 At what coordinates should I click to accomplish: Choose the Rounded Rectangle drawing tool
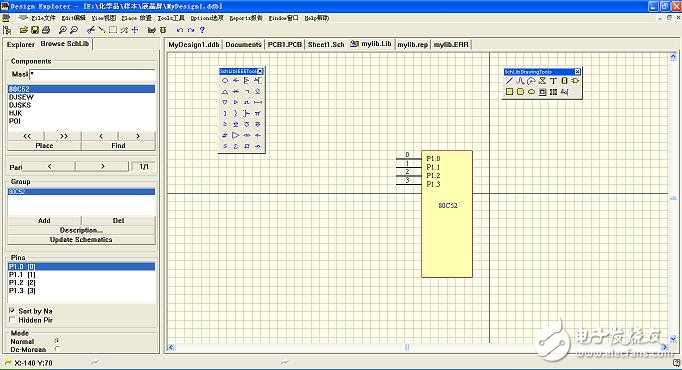520,92
